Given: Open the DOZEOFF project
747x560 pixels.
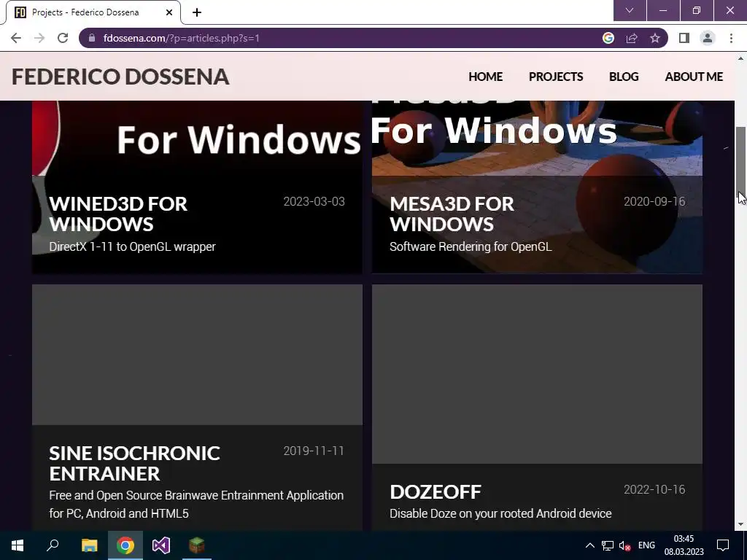Looking at the screenshot, I should tap(436, 492).
